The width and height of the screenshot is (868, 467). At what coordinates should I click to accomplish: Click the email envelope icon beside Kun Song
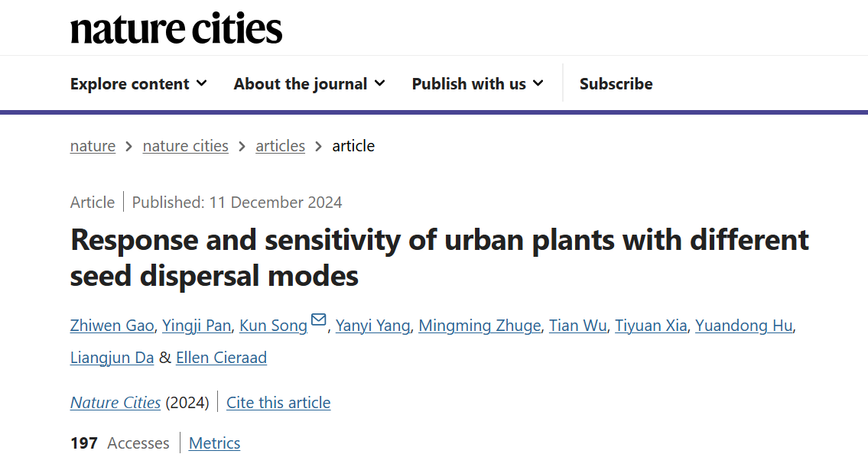pyautogui.click(x=319, y=320)
